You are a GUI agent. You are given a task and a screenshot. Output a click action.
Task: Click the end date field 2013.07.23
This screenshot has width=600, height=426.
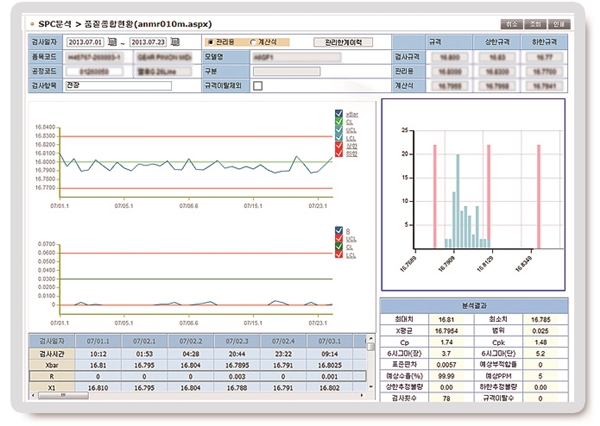[x=147, y=44]
